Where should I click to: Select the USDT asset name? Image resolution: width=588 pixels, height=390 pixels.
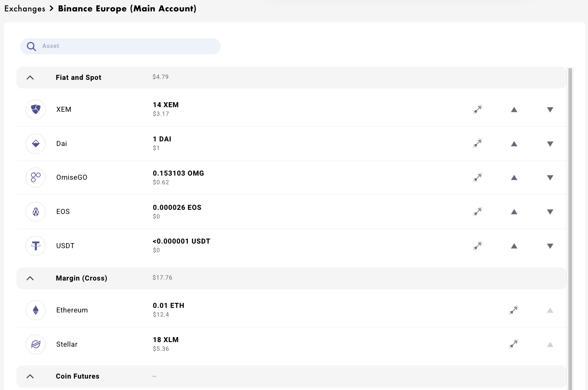(x=65, y=246)
